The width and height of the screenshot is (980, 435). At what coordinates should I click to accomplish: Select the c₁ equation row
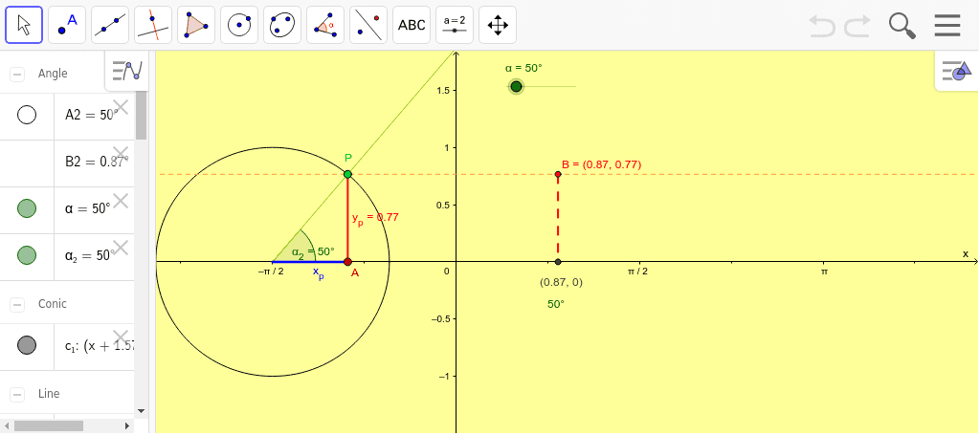[x=68, y=346]
